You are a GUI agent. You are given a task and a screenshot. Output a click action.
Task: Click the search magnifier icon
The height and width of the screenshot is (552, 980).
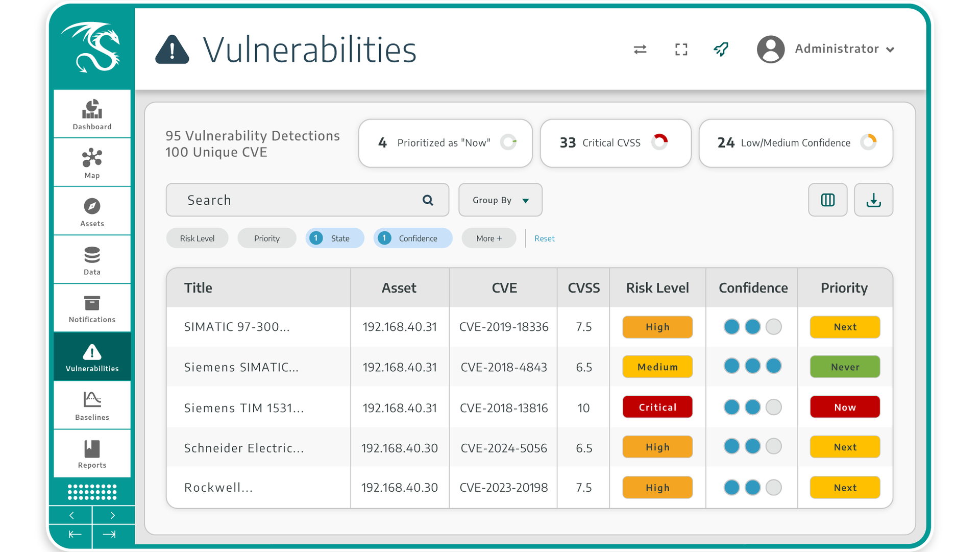[x=428, y=200]
